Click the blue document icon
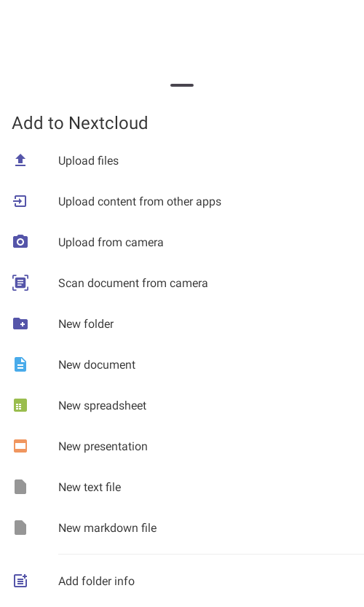 [x=20, y=364]
